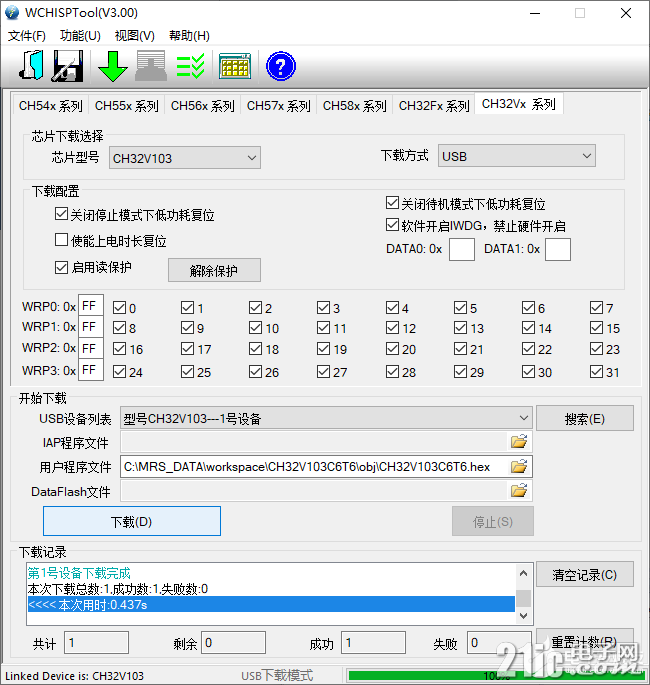650x685 pixels.
Task: Click the 重置计数(R) button
Action: point(584,641)
